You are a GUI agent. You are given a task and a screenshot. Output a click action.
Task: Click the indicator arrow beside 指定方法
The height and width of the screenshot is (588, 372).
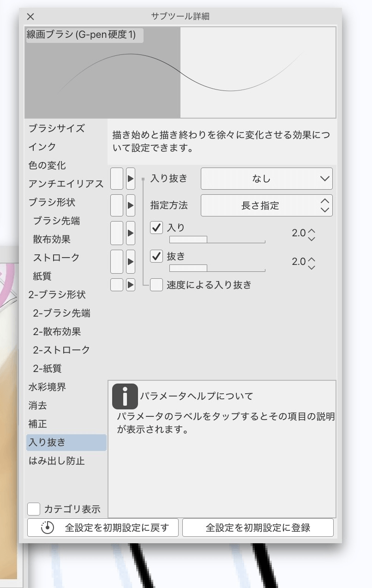130,205
